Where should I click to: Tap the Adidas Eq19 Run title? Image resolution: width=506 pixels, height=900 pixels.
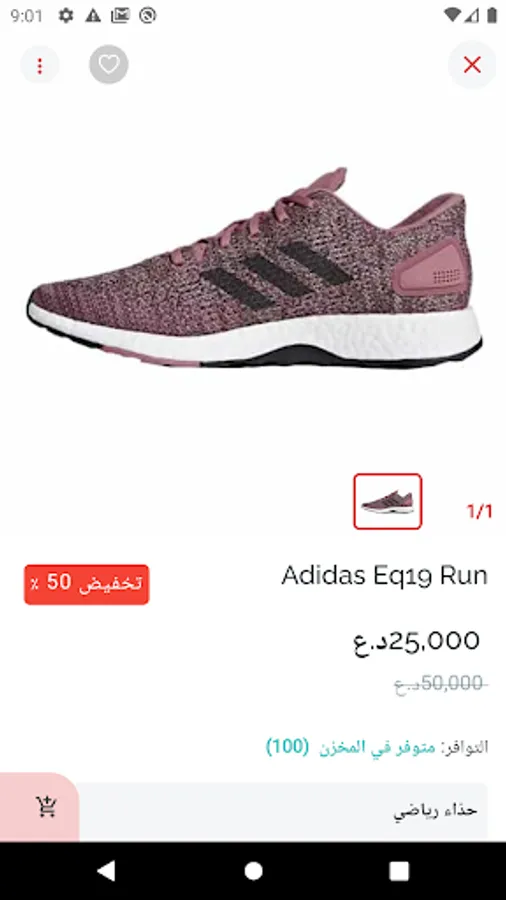click(384, 576)
